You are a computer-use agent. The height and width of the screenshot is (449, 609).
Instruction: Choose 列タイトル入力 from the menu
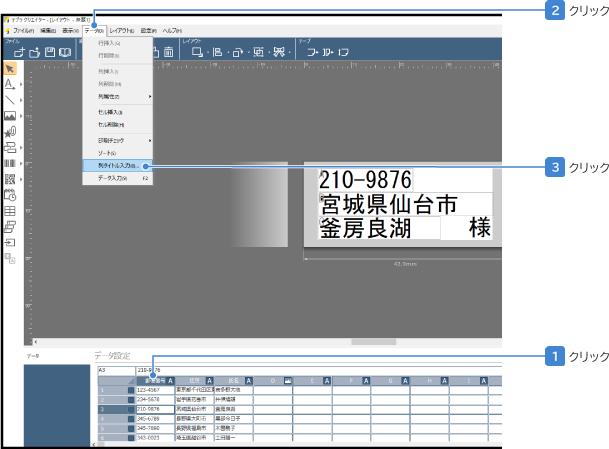113,166
